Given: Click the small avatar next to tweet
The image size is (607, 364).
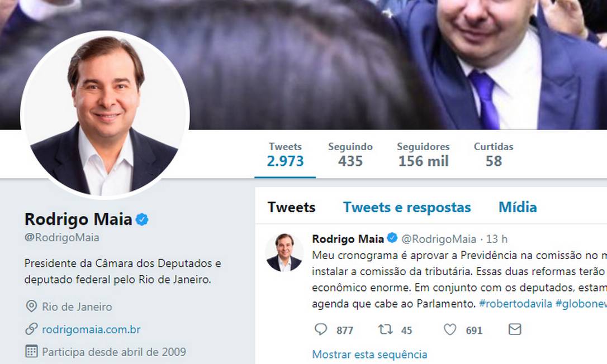Looking at the screenshot, I should click(284, 252).
